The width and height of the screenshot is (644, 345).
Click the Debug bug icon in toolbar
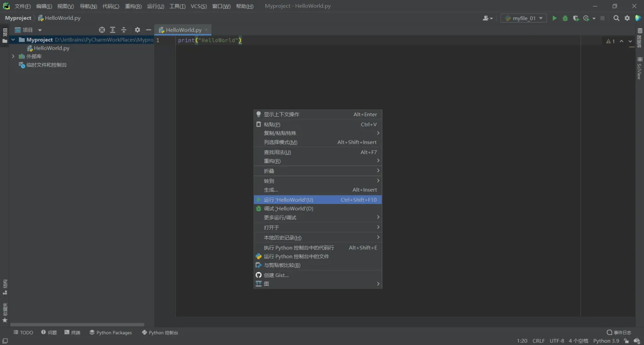(x=565, y=18)
